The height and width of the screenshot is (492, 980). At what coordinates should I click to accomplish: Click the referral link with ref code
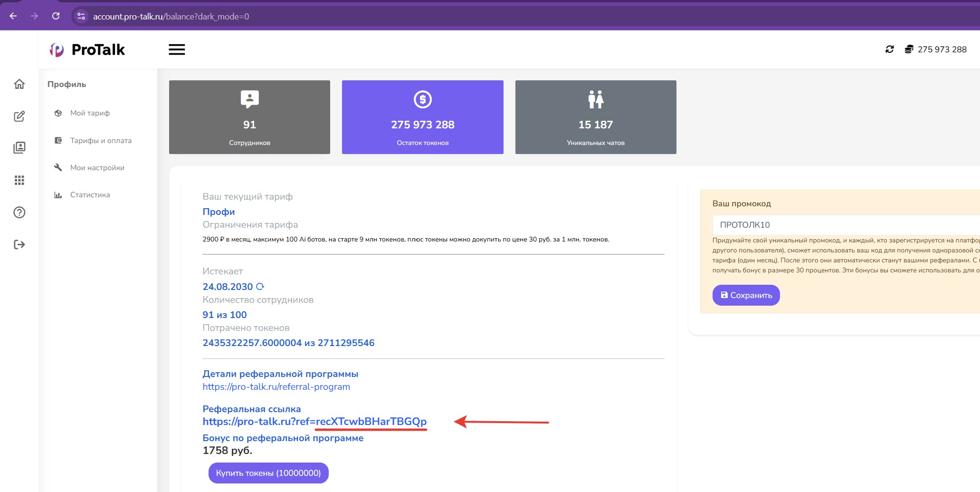[x=314, y=422]
